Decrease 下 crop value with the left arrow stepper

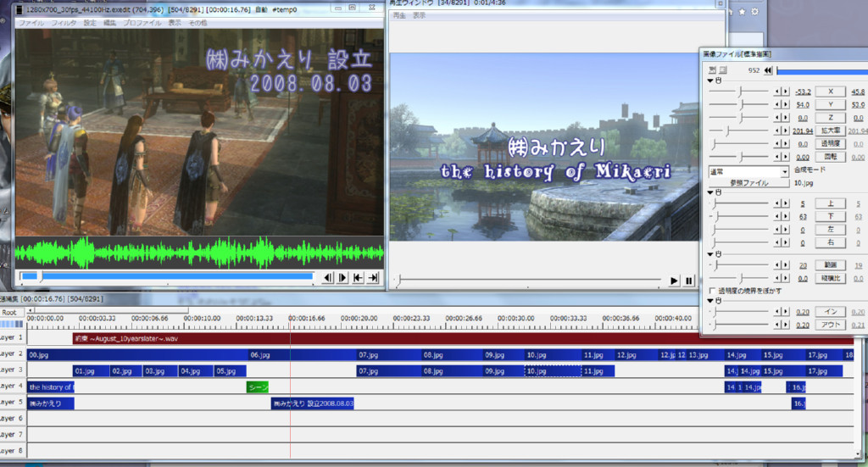click(778, 217)
